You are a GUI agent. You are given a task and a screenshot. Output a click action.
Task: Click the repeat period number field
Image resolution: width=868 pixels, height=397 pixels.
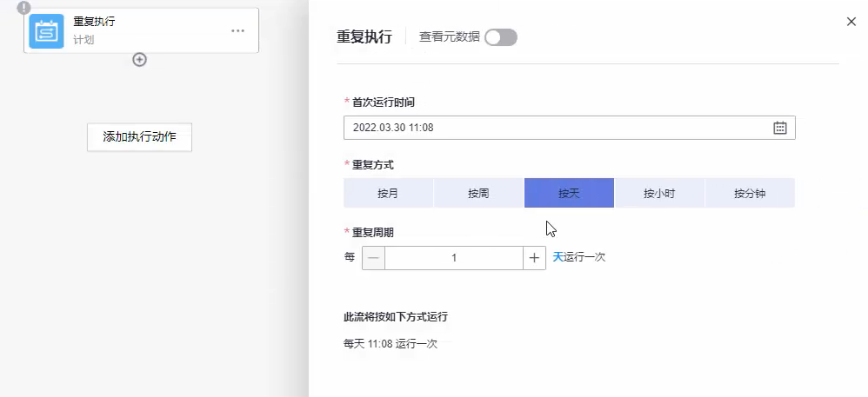(453, 258)
